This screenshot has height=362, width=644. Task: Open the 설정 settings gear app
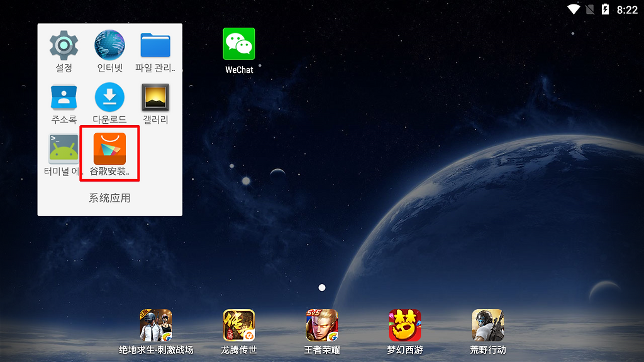(64, 45)
